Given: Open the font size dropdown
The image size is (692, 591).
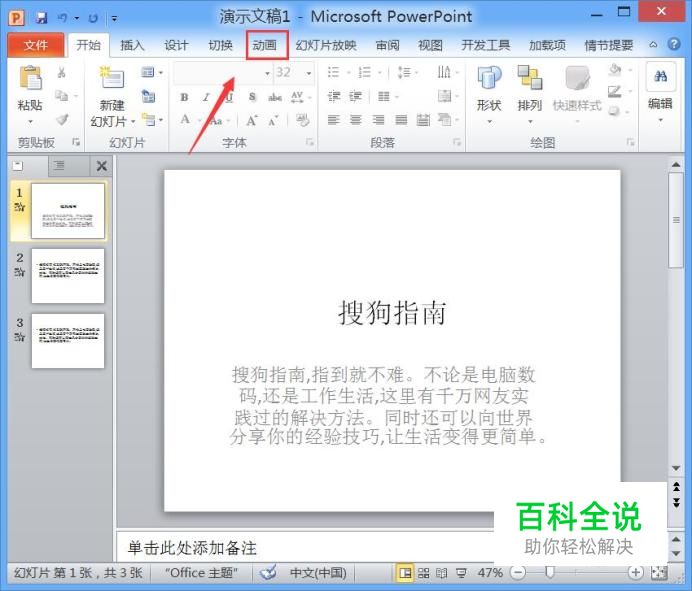Looking at the screenshot, I should [309, 73].
